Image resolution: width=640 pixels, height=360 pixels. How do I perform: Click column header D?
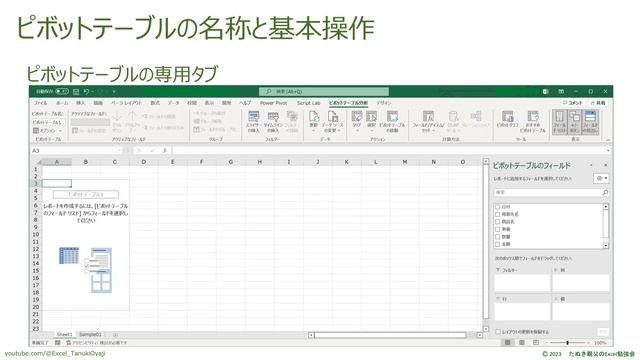pos(144,162)
